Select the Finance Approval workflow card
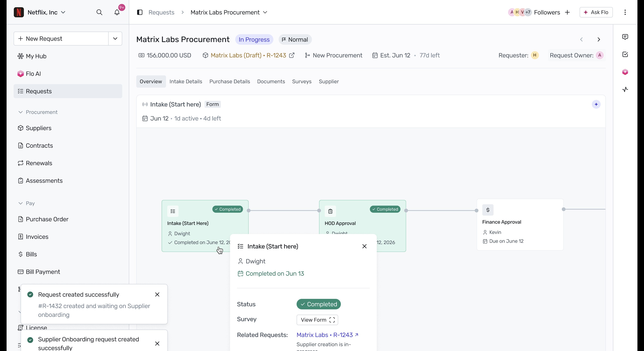 pos(520,225)
